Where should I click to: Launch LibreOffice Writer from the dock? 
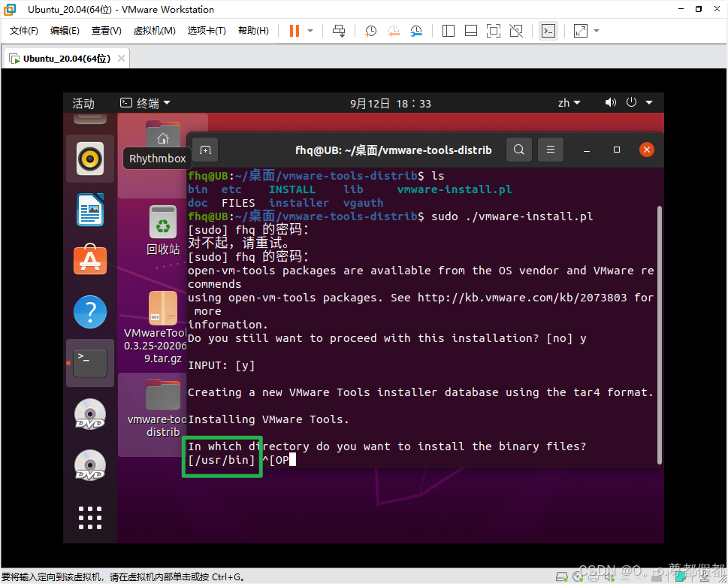point(90,210)
